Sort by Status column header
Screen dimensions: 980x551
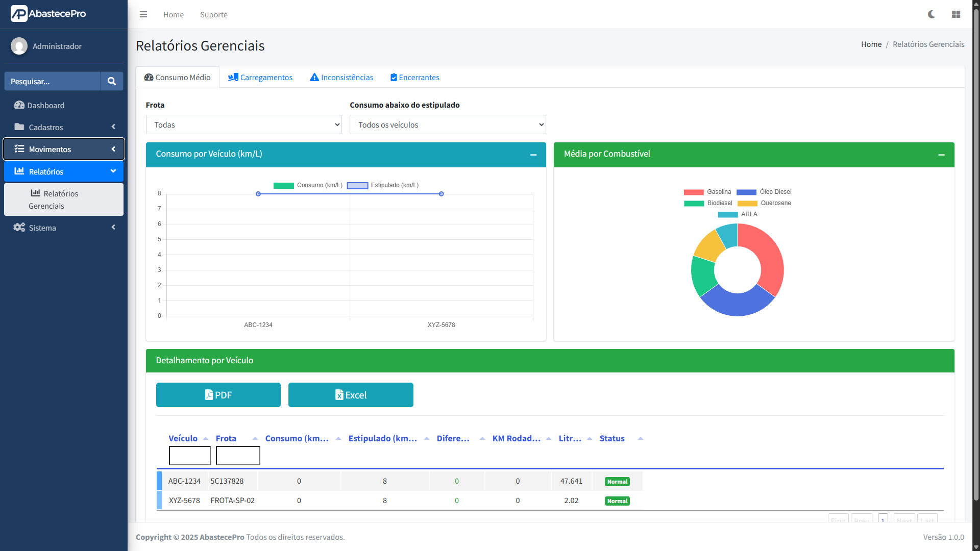point(612,439)
